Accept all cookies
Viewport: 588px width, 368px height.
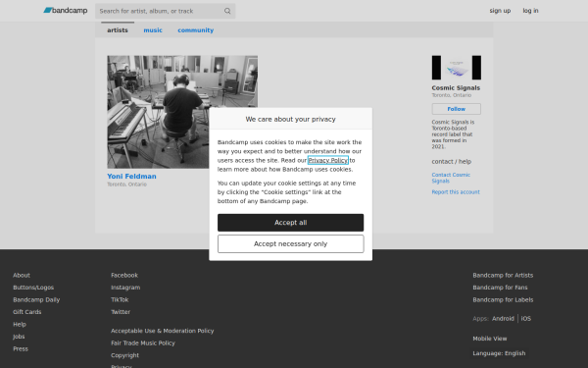click(290, 223)
